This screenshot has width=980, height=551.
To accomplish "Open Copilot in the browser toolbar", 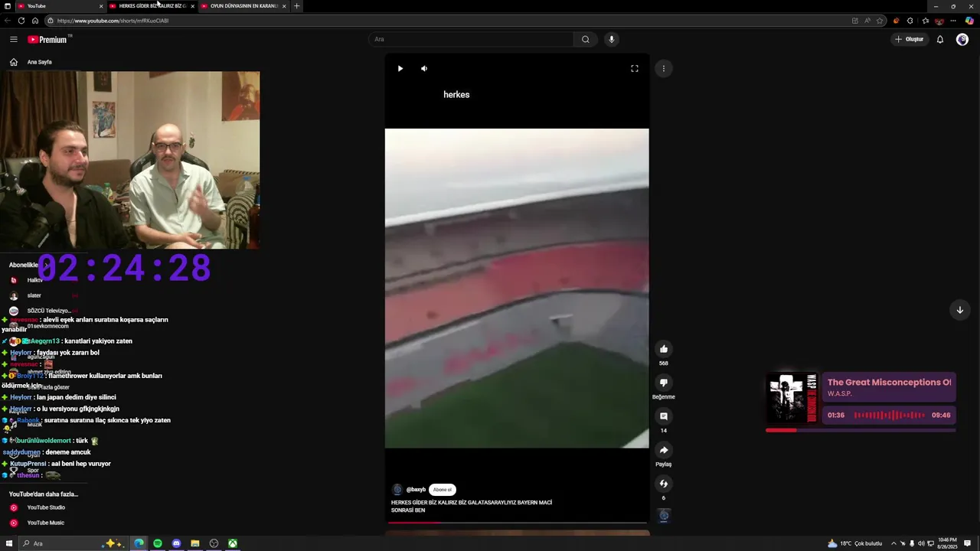I will pos(969,21).
